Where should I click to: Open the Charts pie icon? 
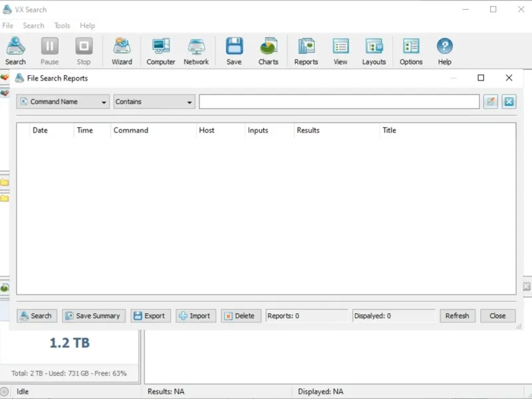click(x=268, y=51)
